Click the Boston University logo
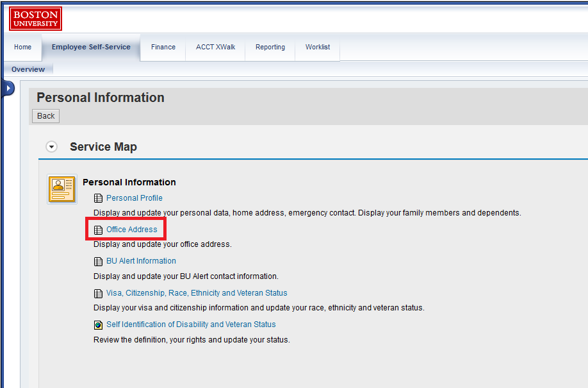588x388 pixels. point(35,18)
